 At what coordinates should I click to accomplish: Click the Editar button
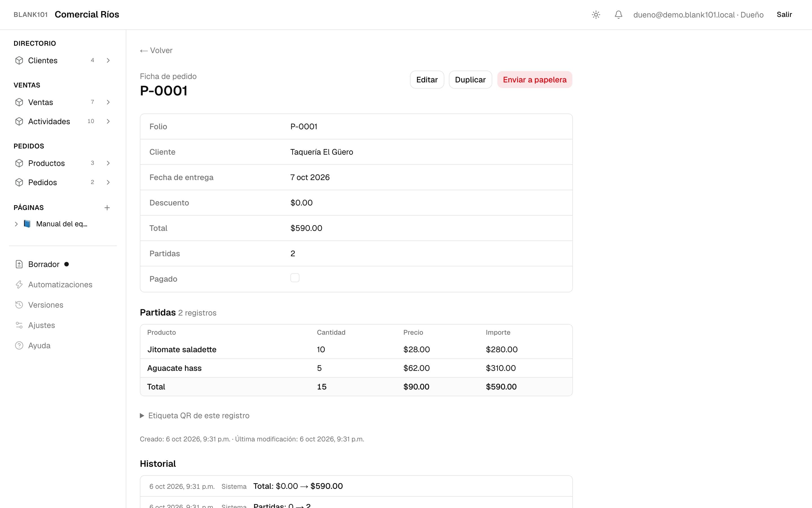click(x=427, y=80)
